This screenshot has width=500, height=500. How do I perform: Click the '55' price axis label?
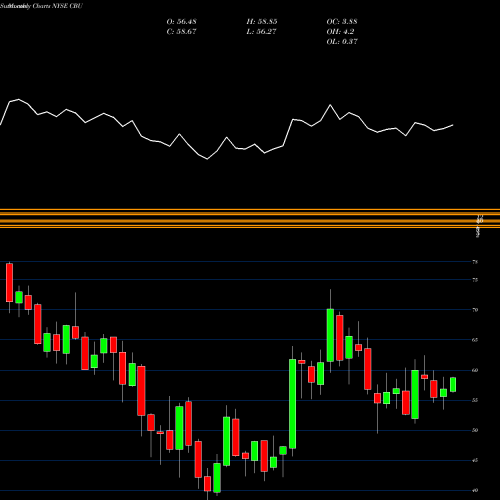[475, 400]
